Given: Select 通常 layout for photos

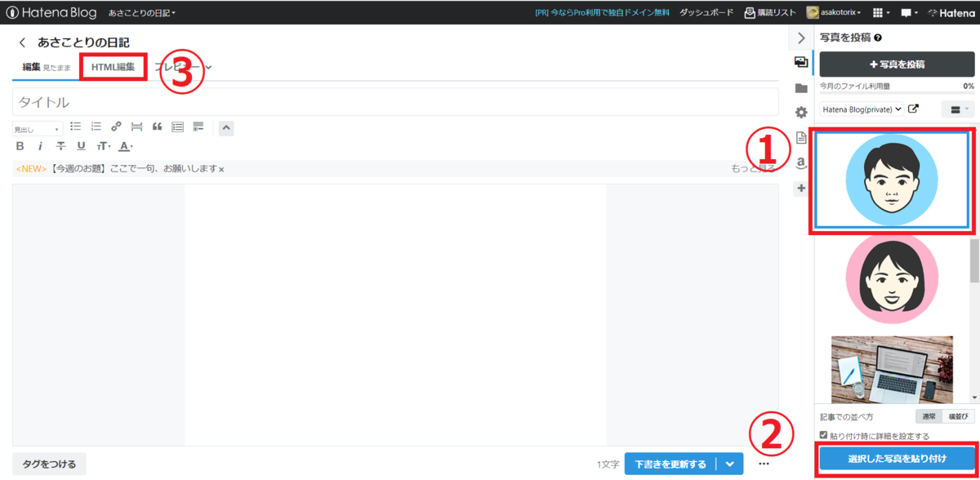Looking at the screenshot, I should (x=929, y=416).
